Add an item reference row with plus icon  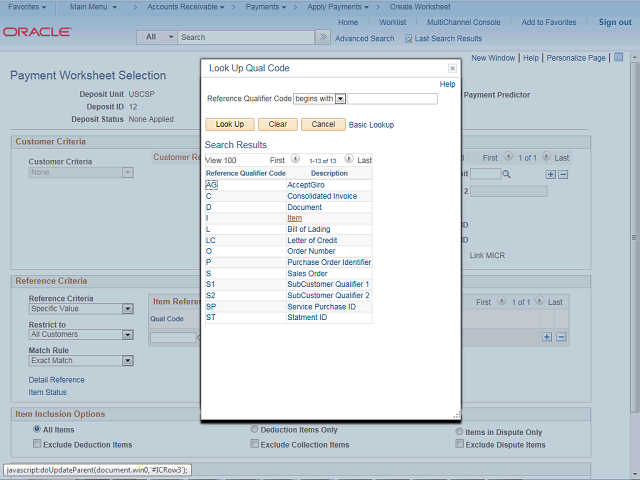[547, 336]
